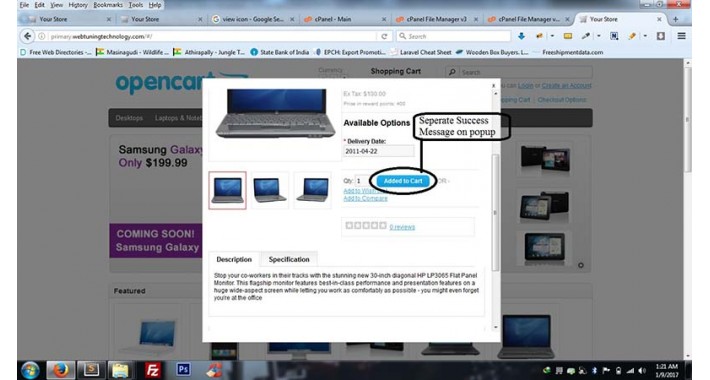The height and width of the screenshot is (380, 710).
Task: Select the Description tab in popup
Action: point(234,260)
